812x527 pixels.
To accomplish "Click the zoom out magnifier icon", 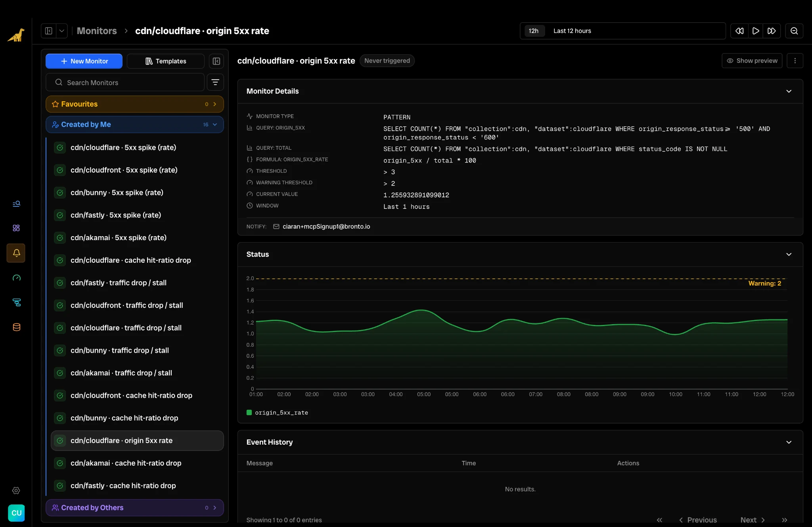I will coord(794,31).
